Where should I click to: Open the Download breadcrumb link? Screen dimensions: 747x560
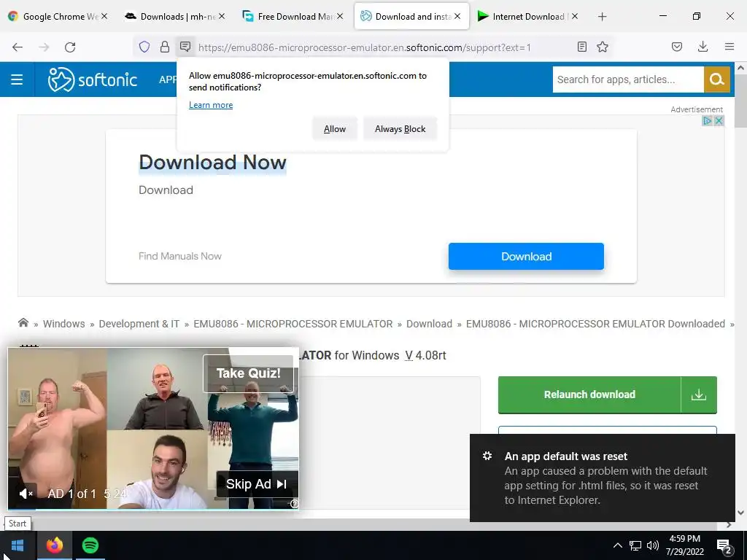[429, 324]
